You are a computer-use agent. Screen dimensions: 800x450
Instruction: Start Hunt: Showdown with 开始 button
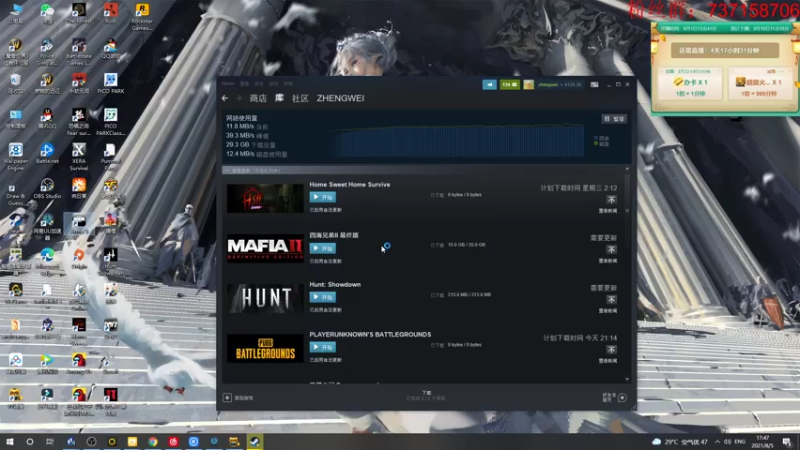[x=322, y=297]
